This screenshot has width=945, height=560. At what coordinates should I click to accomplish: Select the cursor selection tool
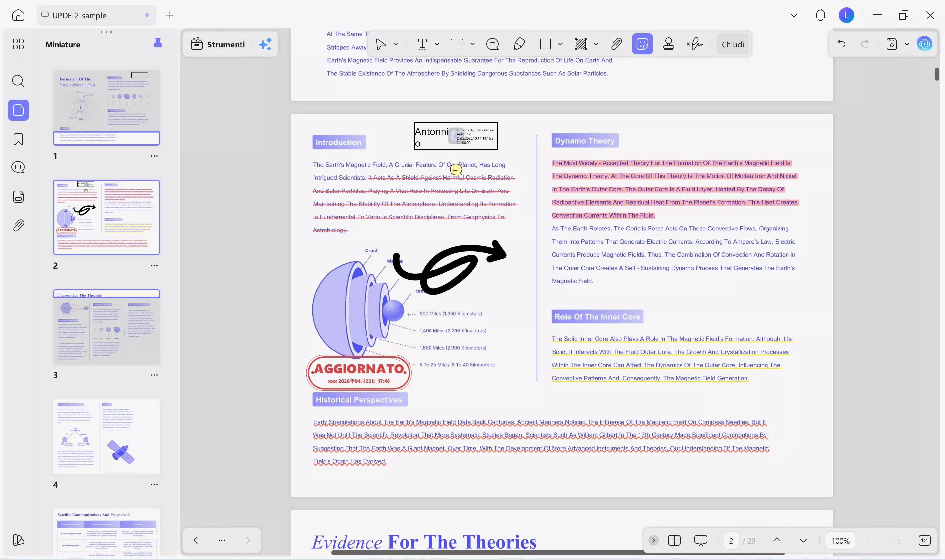(x=381, y=44)
